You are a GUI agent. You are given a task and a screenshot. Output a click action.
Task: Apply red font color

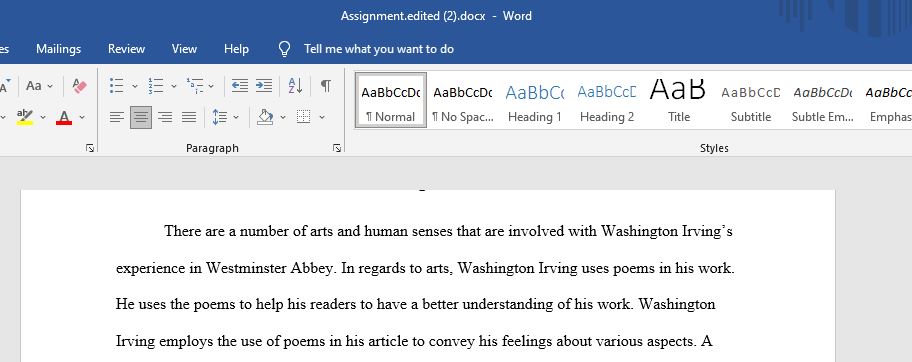[x=64, y=117]
